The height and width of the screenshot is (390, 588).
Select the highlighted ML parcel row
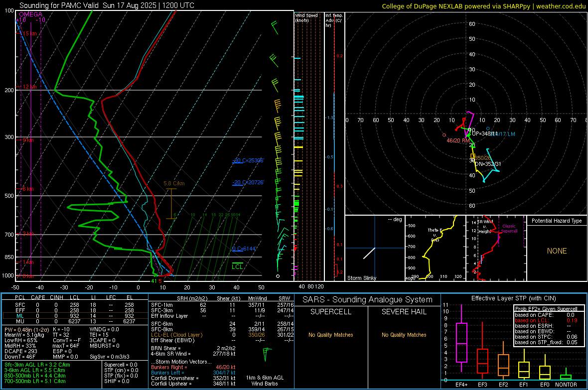click(75, 316)
